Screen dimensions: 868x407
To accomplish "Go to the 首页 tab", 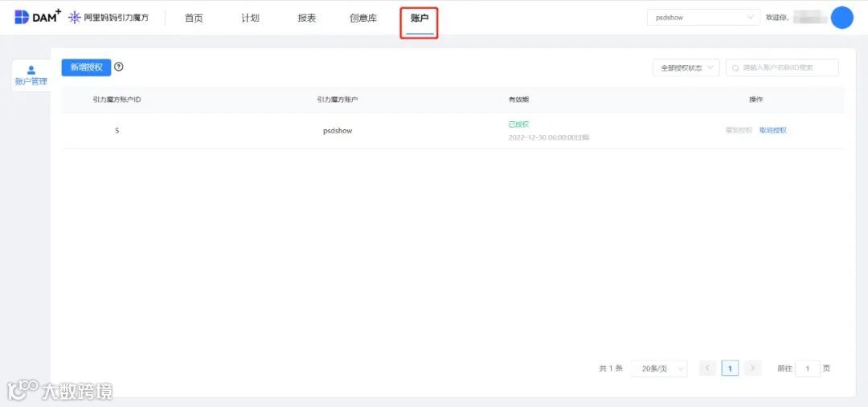I will point(194,18).
